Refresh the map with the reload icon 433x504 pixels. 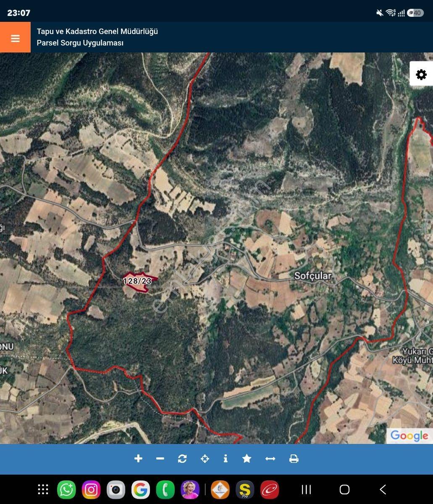pos(182,459)
